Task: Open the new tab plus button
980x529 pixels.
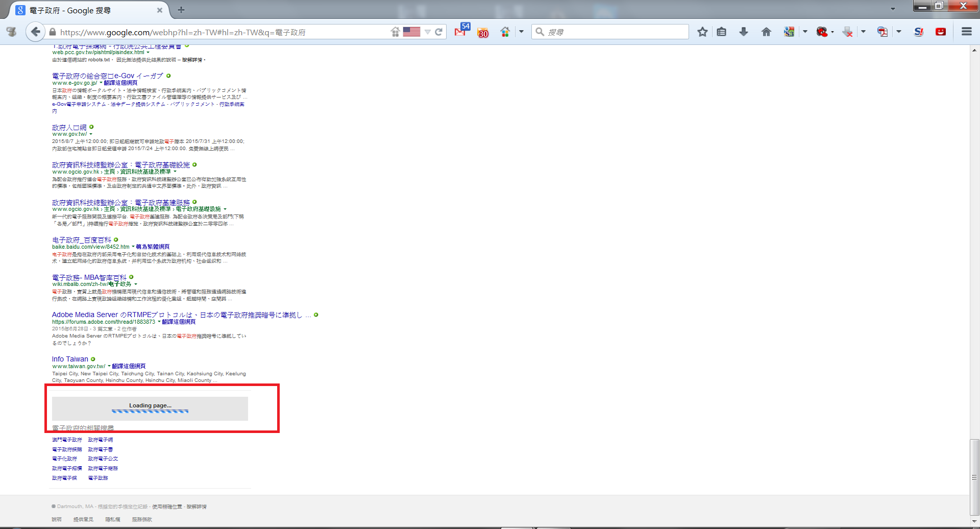Action: [x=181, y=10]
